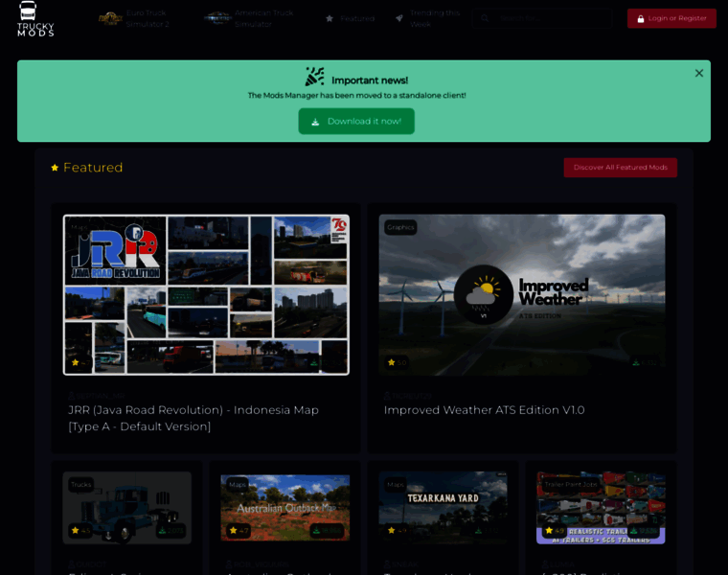
Task: Click the Graphics tag on Improved Weather card
Action: click(x=400, y=227)
